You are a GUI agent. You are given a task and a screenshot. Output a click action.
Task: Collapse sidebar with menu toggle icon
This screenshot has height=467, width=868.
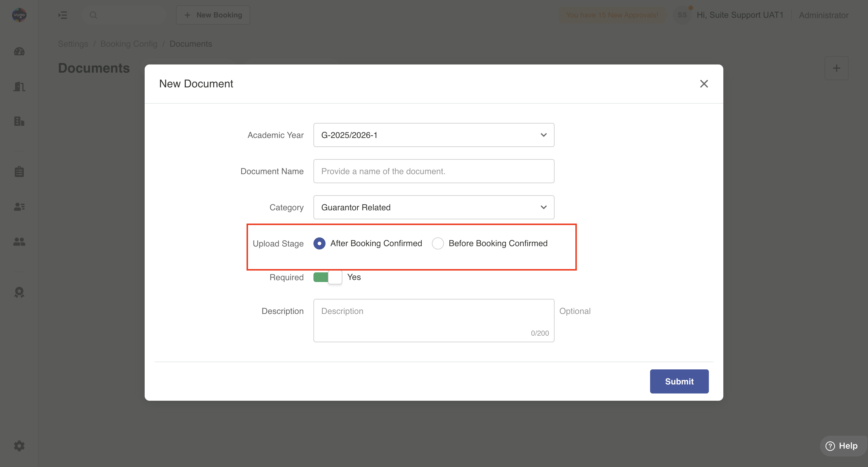click(x=63, y=15)
